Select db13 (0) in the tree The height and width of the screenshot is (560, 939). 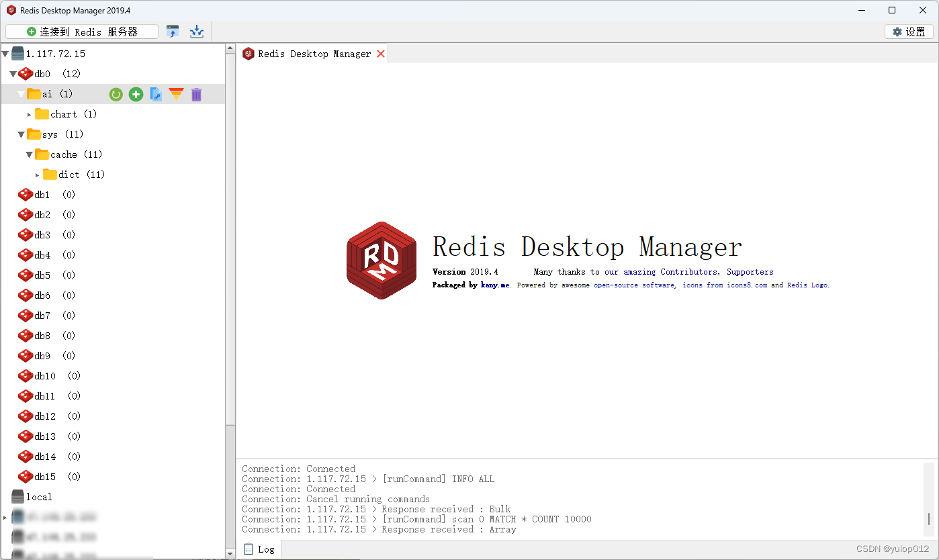(113, 436)
